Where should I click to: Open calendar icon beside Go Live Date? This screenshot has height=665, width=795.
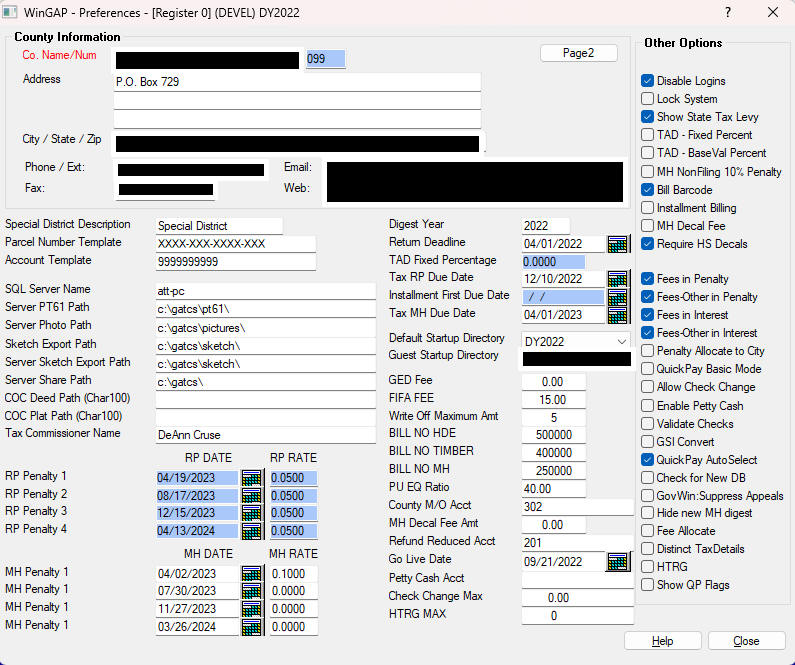pyautogui.click(x=617, y=562)
